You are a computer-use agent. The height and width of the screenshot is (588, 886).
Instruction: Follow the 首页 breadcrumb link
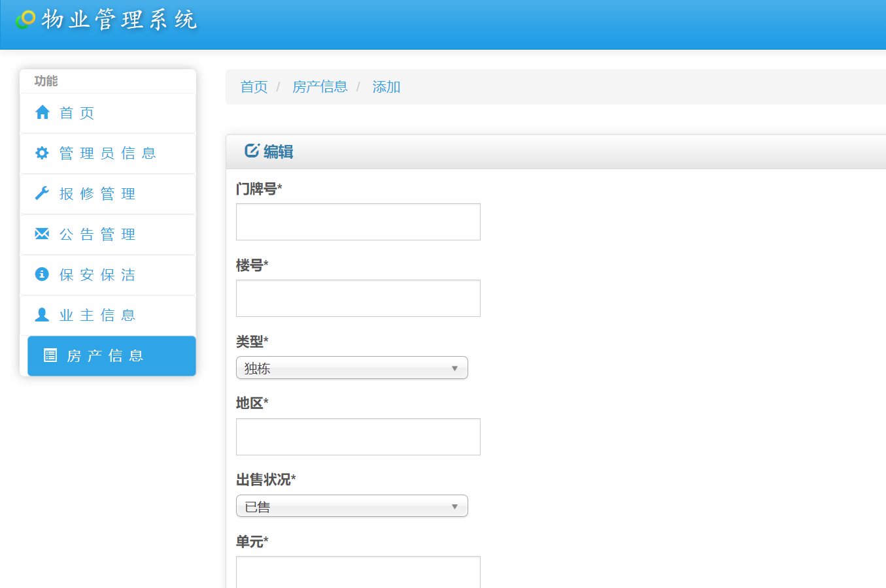click(x=254, y=87)
